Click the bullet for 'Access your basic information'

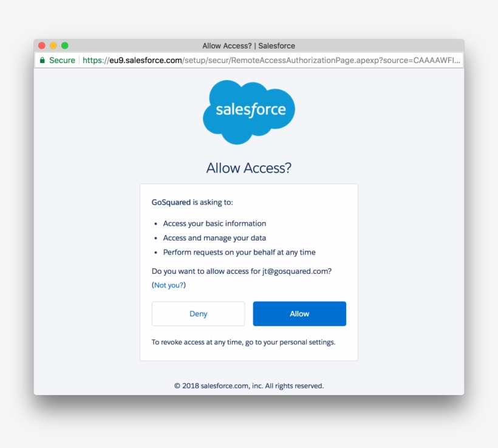(156, 223)
